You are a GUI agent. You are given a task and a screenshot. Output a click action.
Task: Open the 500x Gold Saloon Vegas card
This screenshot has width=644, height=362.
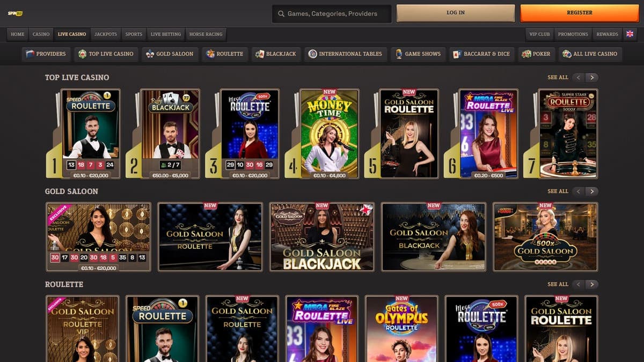pyautogui.click(x=545, y=237)
